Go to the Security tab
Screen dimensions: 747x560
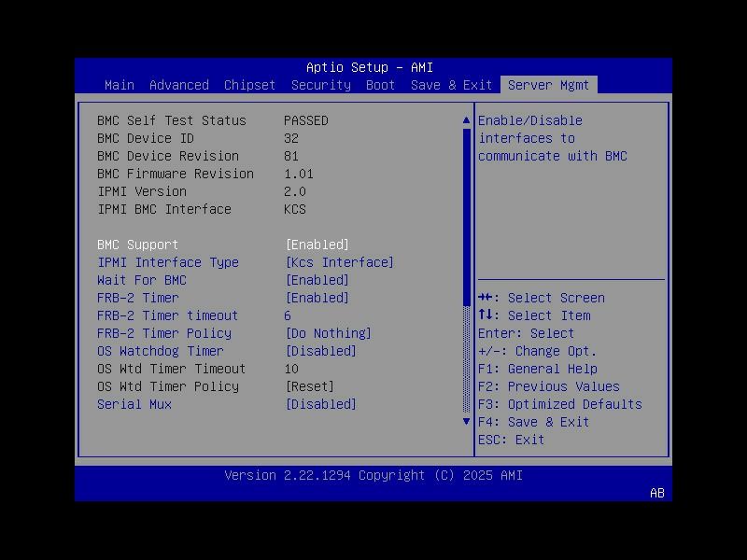320,85
